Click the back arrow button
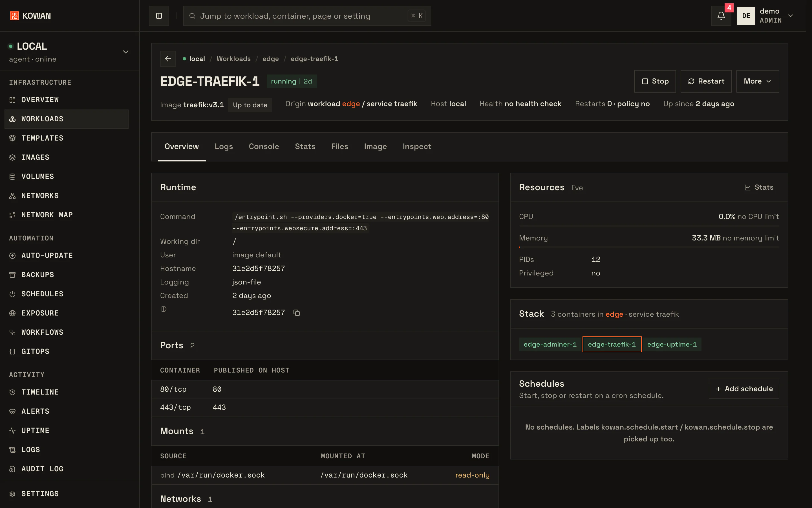 [168, 59]
